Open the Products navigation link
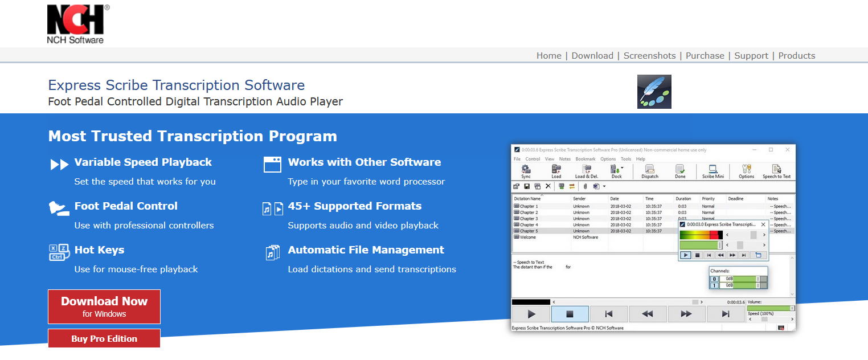 (x=797, y=56)
